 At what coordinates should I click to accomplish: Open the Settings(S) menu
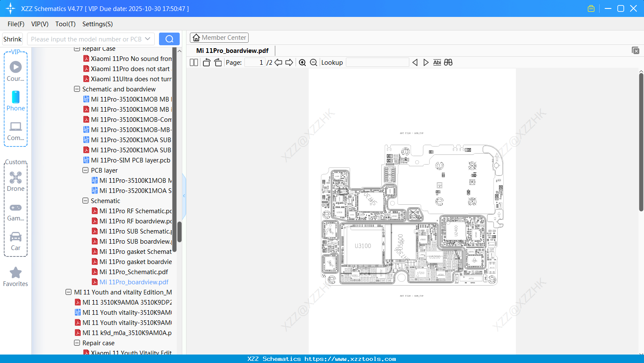[x=98, y=24]
